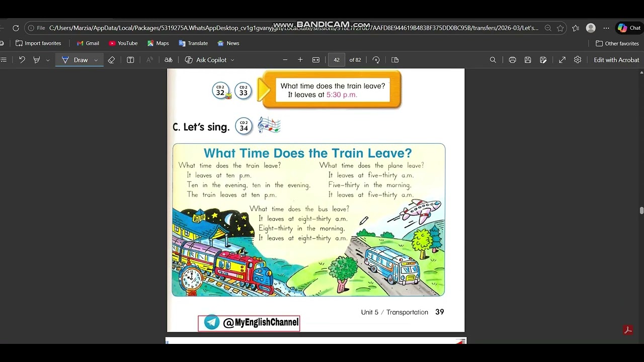The height and width of the screenshot is (362, 644).
Task: Click the song title heading text
Action: coord(307,153)
